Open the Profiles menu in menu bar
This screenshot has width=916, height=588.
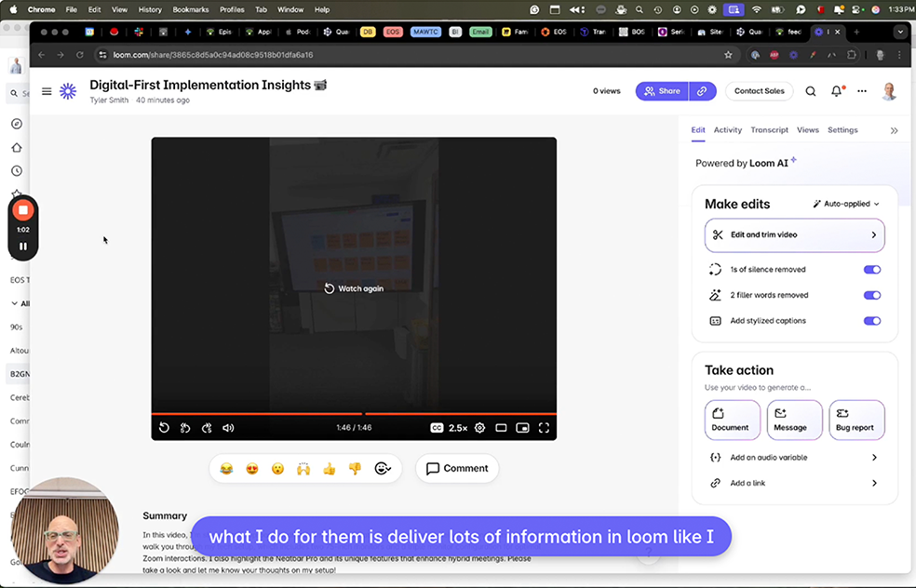click(x=232, y=9)
